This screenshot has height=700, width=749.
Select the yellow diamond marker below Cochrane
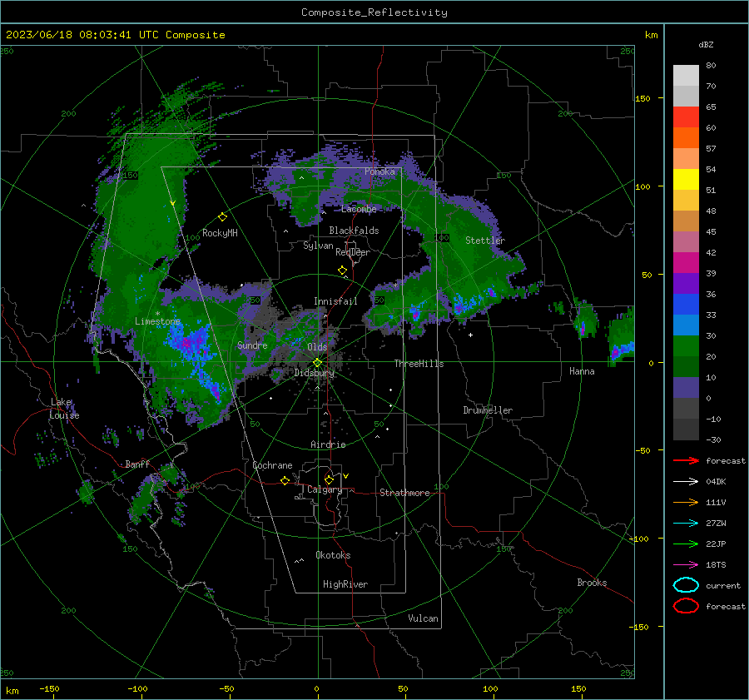pyautogui.click(x=285, y=481)
